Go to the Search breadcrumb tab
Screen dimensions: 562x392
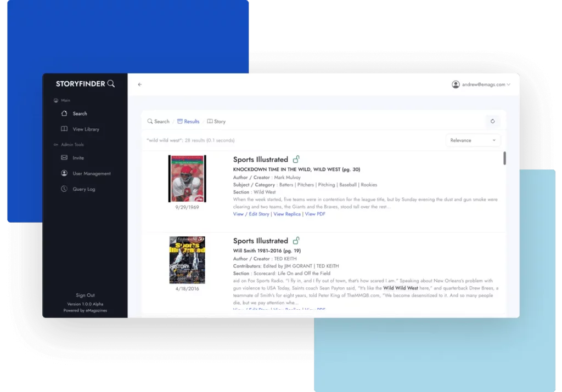click(159, 121)
